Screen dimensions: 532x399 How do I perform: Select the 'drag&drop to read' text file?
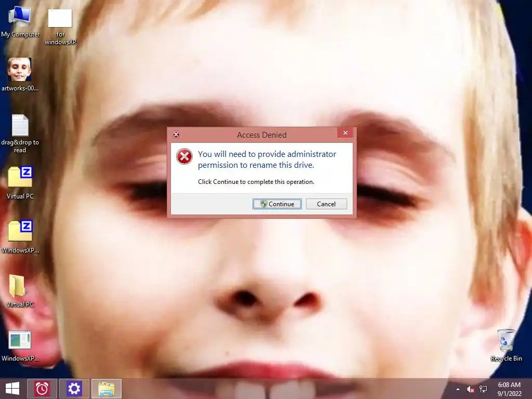click(x=20, y=125)
